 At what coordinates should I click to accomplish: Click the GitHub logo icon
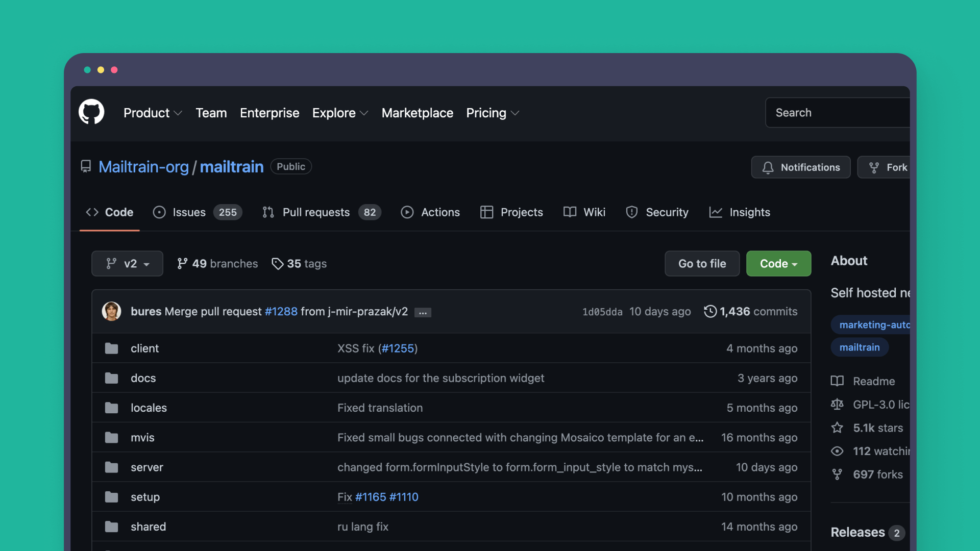coord(91,112)
